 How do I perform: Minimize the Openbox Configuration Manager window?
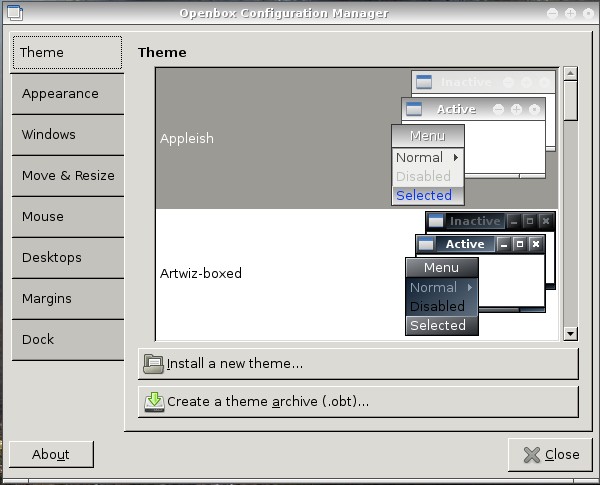tap(553, 13)
